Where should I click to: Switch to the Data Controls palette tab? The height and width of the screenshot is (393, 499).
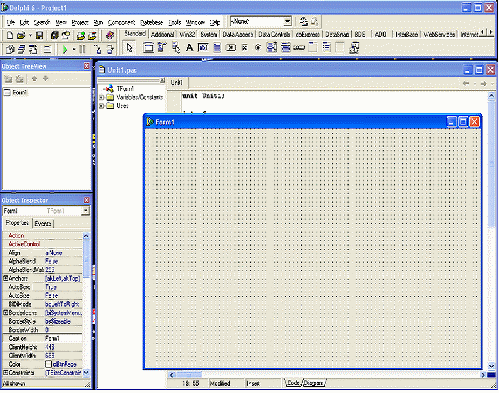pyautogui.click(x=274, y=34)
